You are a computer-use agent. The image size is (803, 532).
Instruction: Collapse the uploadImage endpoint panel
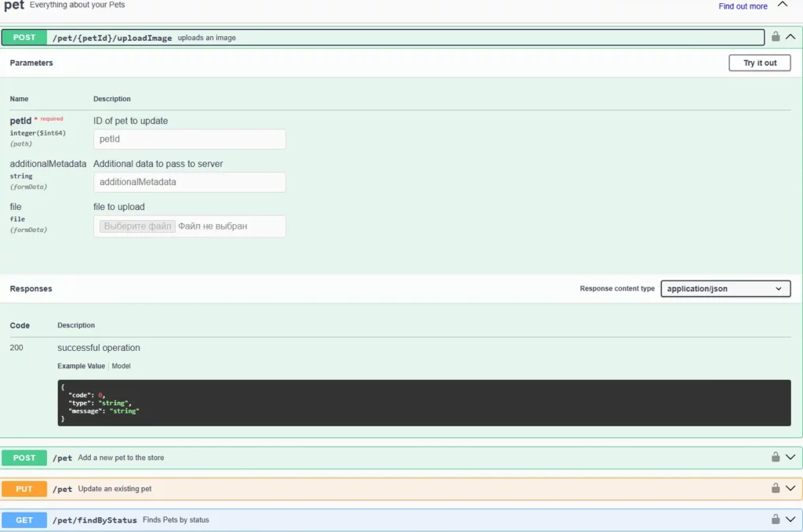pos(791,37)
